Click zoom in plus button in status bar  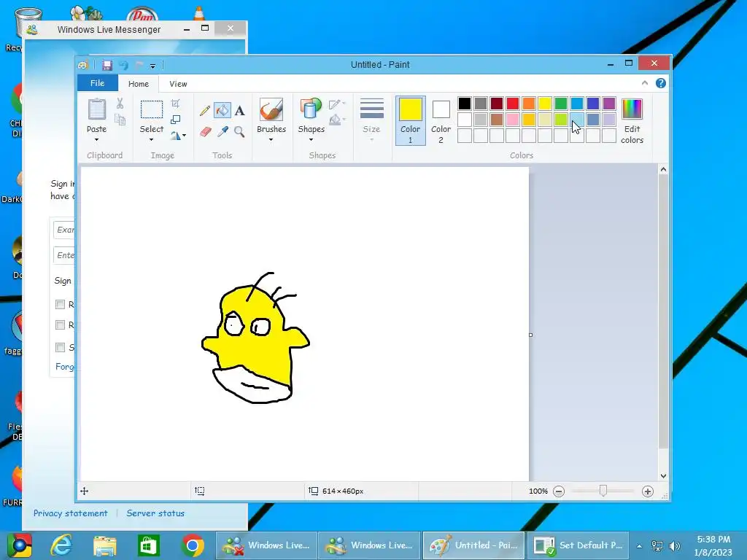pos(648,491)
